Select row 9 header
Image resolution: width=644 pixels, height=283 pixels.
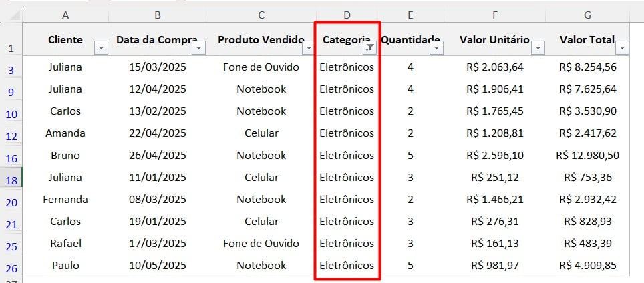[11, 89]
